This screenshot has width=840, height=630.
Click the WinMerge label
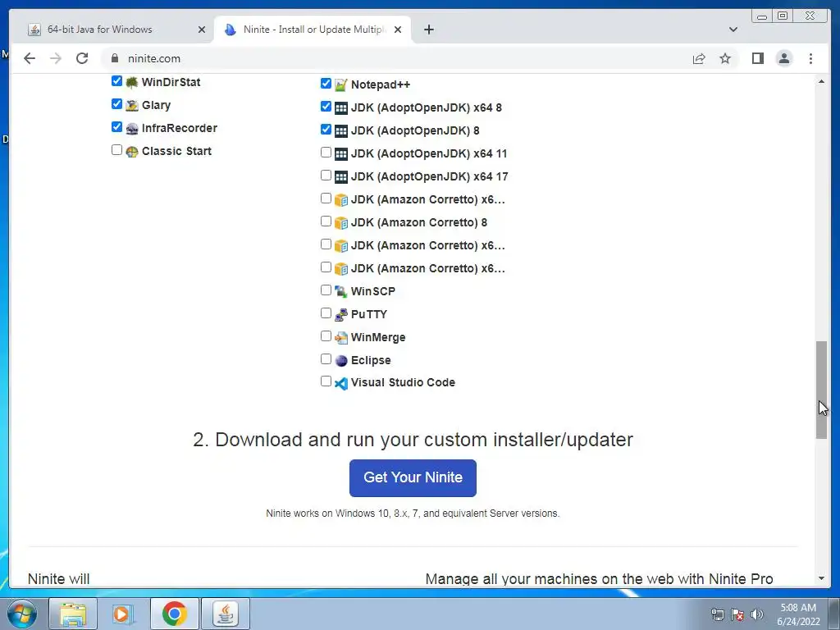click(378, 337)
